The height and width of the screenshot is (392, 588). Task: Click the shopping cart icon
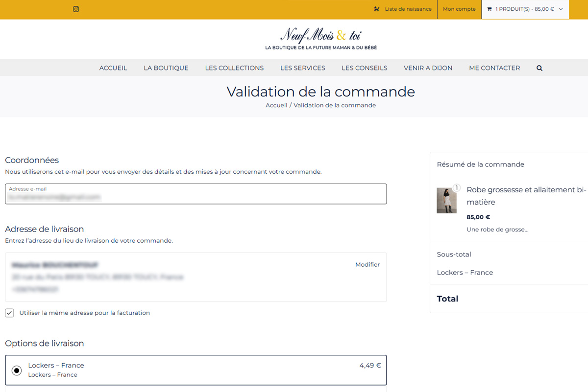click(489, 9)
